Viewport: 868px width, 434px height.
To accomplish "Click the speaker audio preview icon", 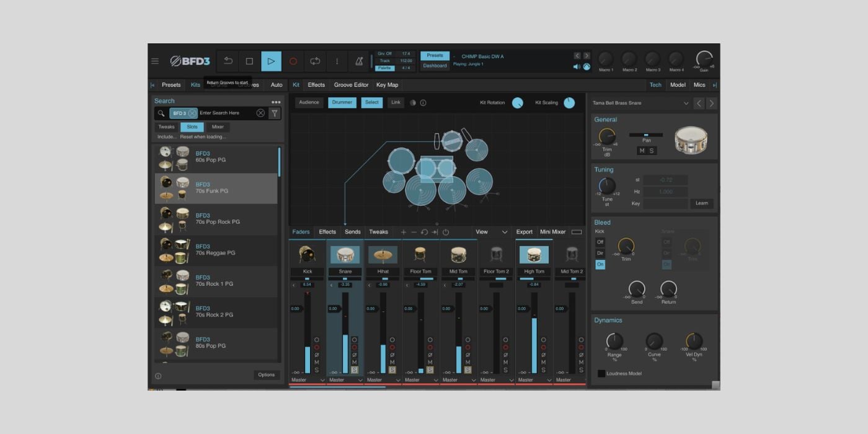I will point(577,66).
